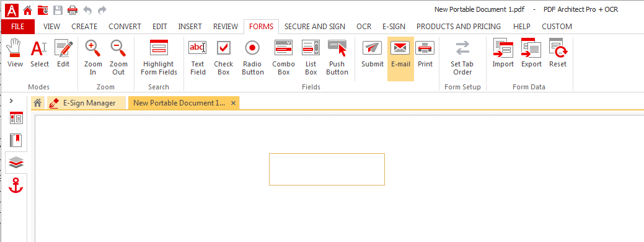
Task: Switch to View mode
Action: pyautogui.click(x=15, y=53)
